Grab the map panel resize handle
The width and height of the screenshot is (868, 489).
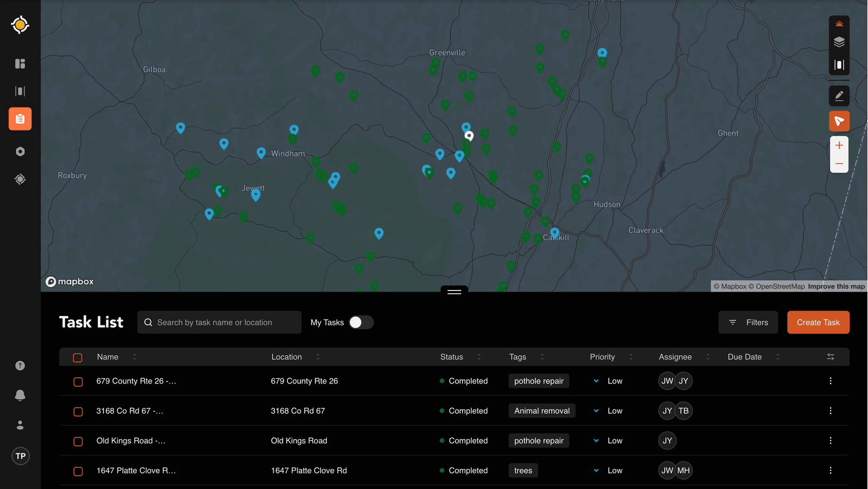coord(454,292)
